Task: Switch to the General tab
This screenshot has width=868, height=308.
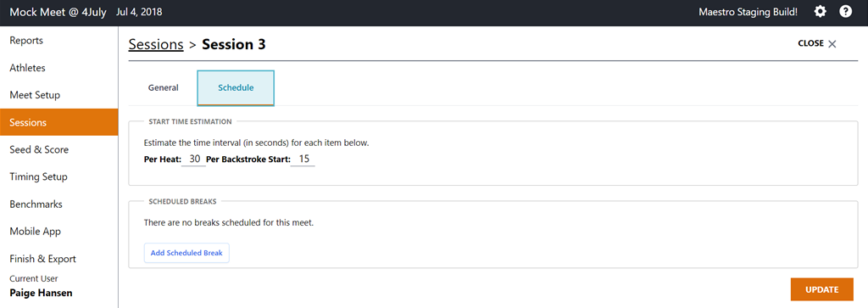Action: pyautogui.click(x=164, y=87)
